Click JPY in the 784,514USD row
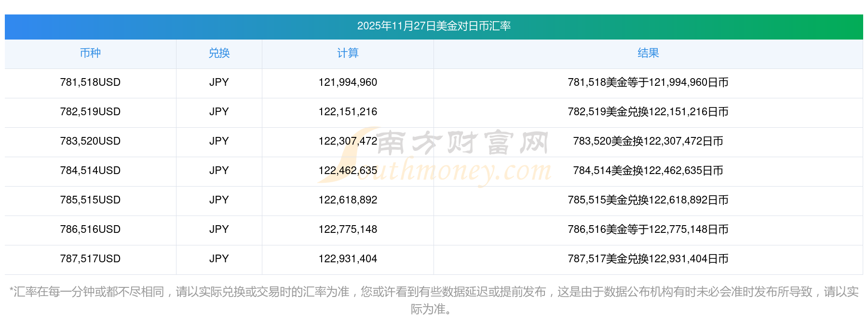The width and height of the screenshot is (868, 324). point(219,171)
